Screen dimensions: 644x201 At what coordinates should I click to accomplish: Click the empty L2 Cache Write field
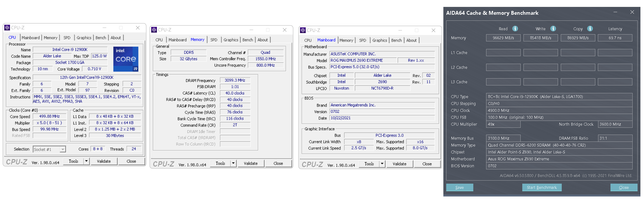click(541, 67)
